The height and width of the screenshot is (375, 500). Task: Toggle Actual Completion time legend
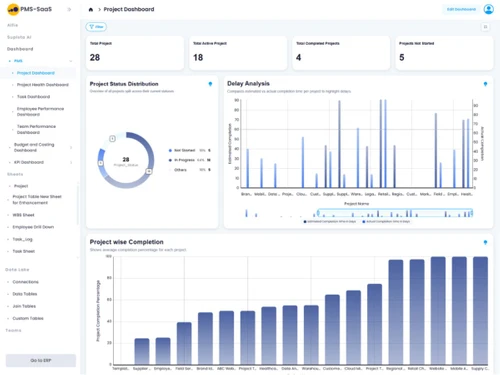pos(386,222)
